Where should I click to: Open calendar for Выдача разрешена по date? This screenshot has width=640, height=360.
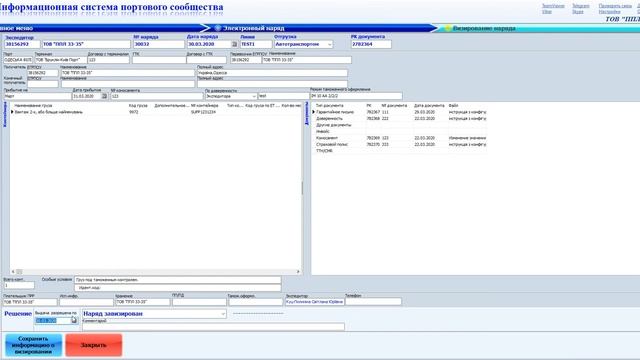[x=73, y=320]
